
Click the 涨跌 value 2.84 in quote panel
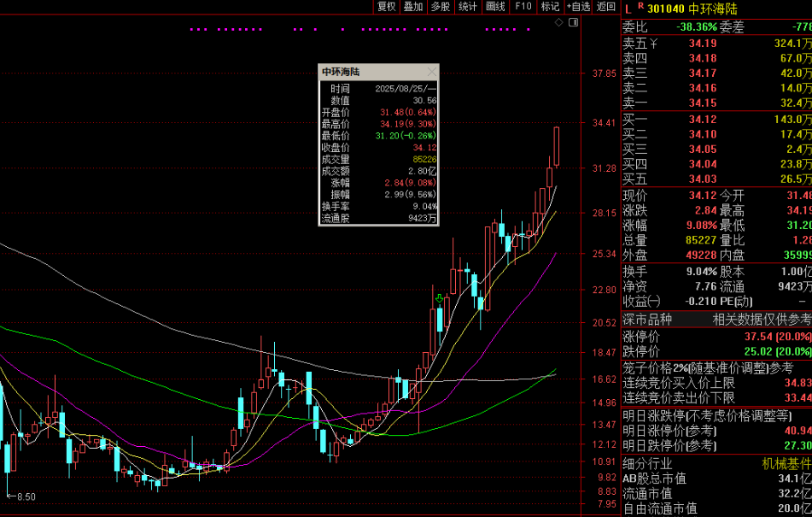point(706,211)
